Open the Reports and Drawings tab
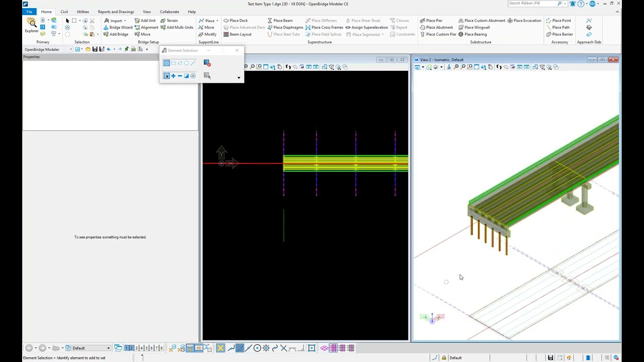 [x=116, y=12]
